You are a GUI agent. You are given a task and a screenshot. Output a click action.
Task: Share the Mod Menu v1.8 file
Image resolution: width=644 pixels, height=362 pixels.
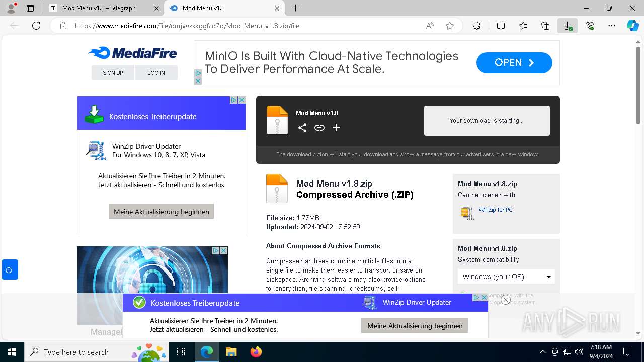[302, 128]
